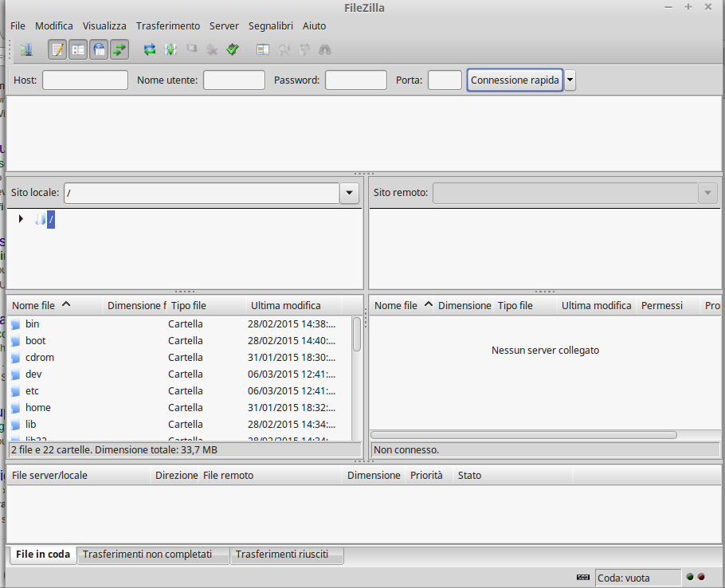Image resolution: width=725 pixels, height=588 pixels.
Task: Toggle the message log display icon
Action: [57, 49]
